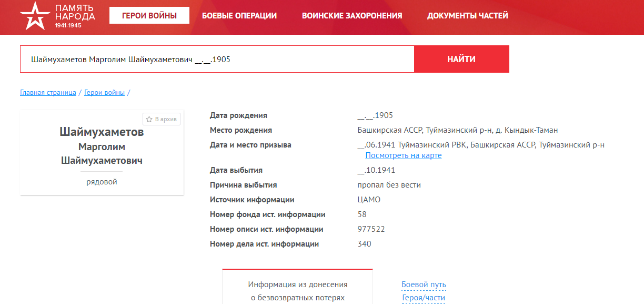Open the Героя/части link
The width and height of the screenshot is (644, 304).
coord(424,298)
